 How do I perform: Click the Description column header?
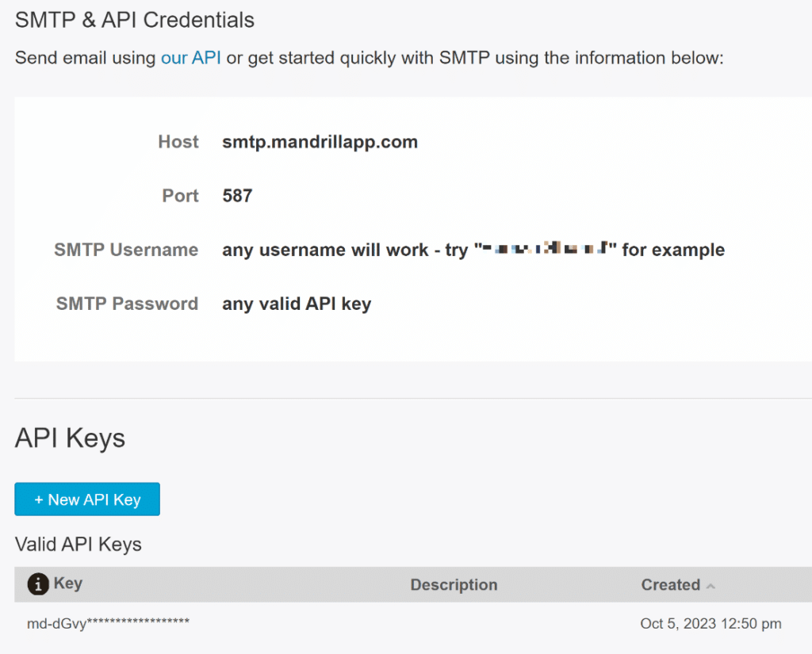(454, 584)
